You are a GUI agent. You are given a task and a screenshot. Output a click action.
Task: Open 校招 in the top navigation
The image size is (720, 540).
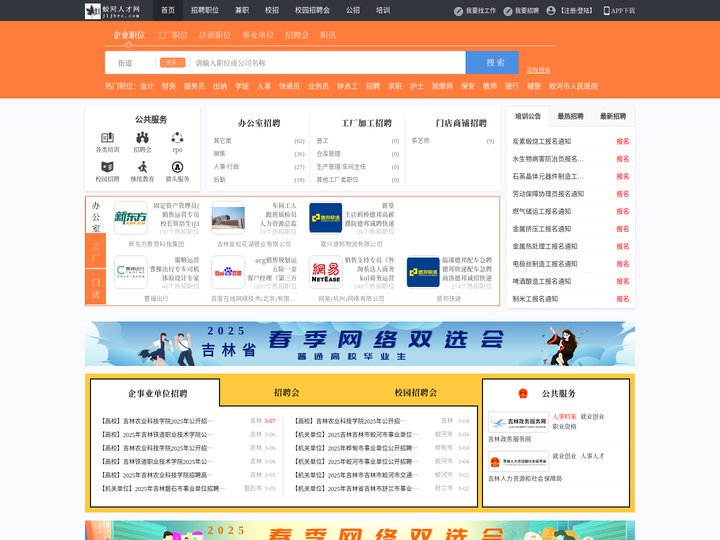click(x=272, y=10)
